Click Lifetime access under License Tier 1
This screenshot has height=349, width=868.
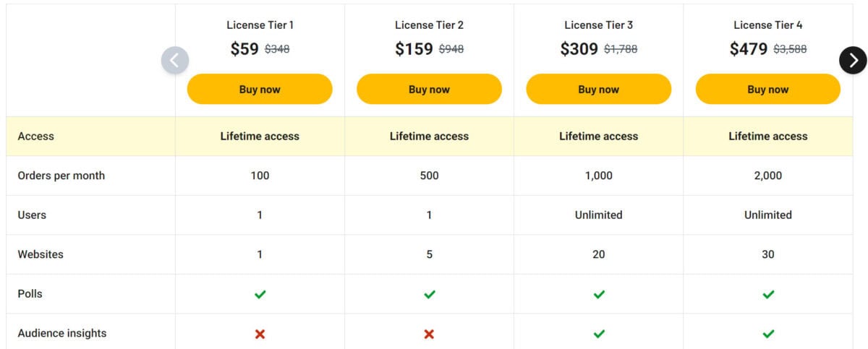tap(260, 136)
